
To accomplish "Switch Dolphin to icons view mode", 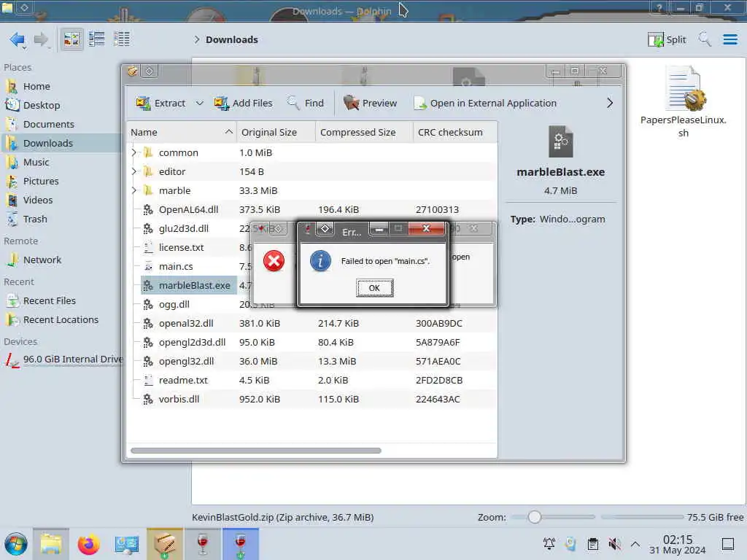I will [x=72, y=39].
